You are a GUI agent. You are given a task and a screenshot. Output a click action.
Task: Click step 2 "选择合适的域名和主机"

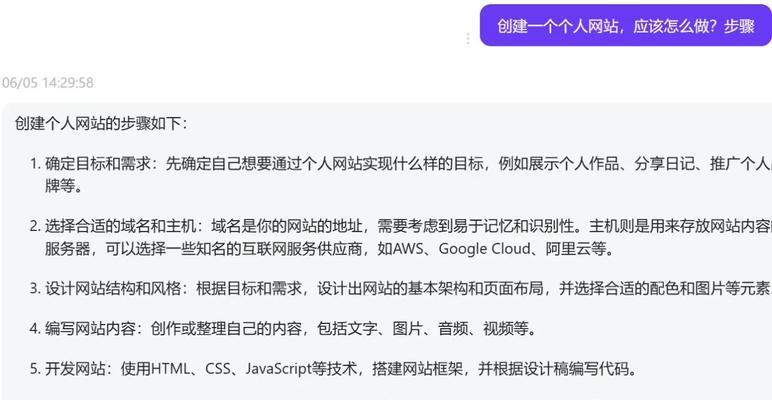coord(121,227)
